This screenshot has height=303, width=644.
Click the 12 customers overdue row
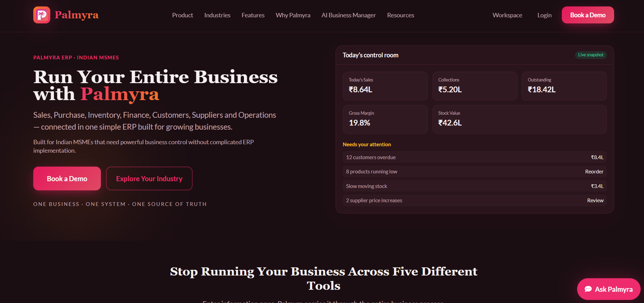[x=475, y=157]
